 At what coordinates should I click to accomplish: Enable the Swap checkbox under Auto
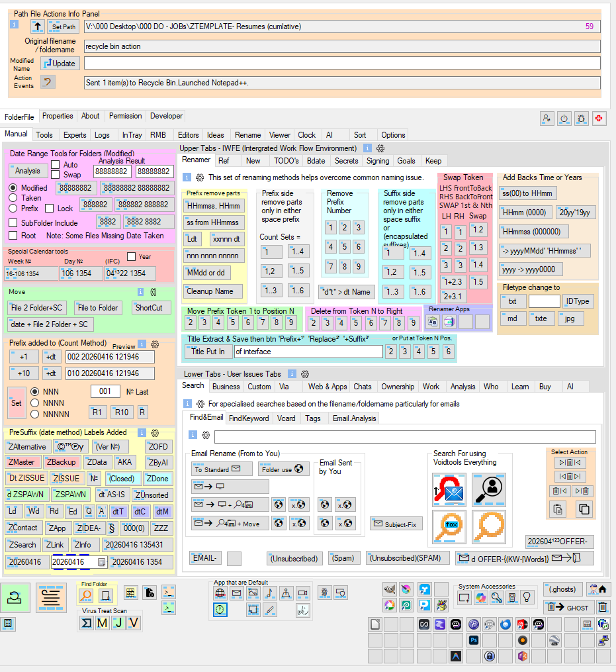pos(56,174)
